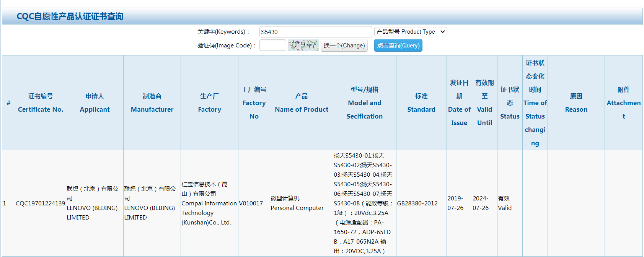This screenshot has width=644, height=257.
Task: Click the CQC page title heading
Action: [70, 16]
